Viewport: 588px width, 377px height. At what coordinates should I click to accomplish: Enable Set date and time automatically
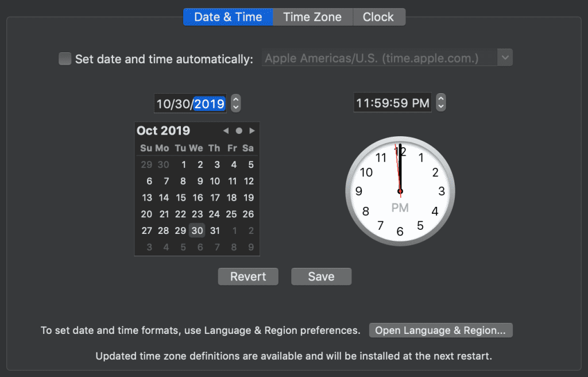click(x=65, y=59)
